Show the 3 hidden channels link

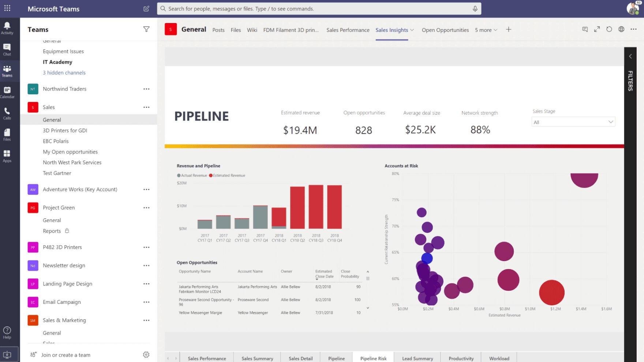(x=64, y=73)
